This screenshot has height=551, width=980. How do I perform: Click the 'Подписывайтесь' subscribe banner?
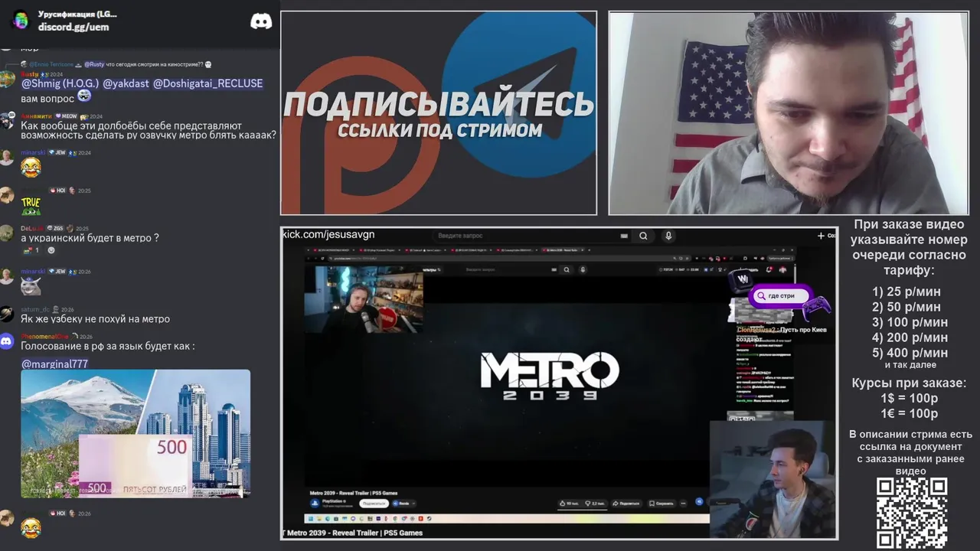click(x=439, y=113)
